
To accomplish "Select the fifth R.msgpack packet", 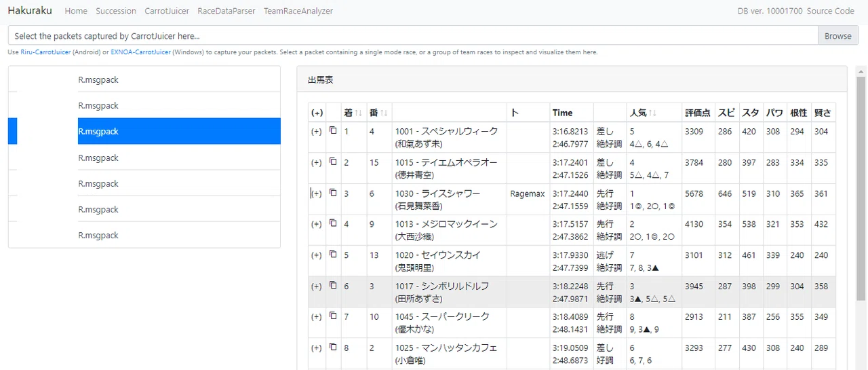I will pos(144,183).
